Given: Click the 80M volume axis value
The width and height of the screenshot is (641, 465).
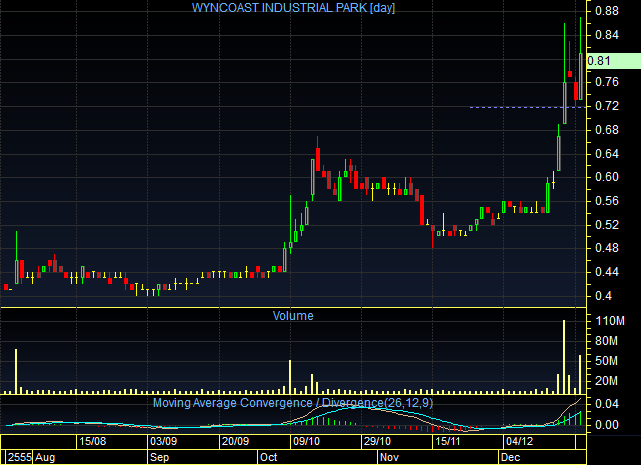Looking at the screenshot, I should point(607,341).
